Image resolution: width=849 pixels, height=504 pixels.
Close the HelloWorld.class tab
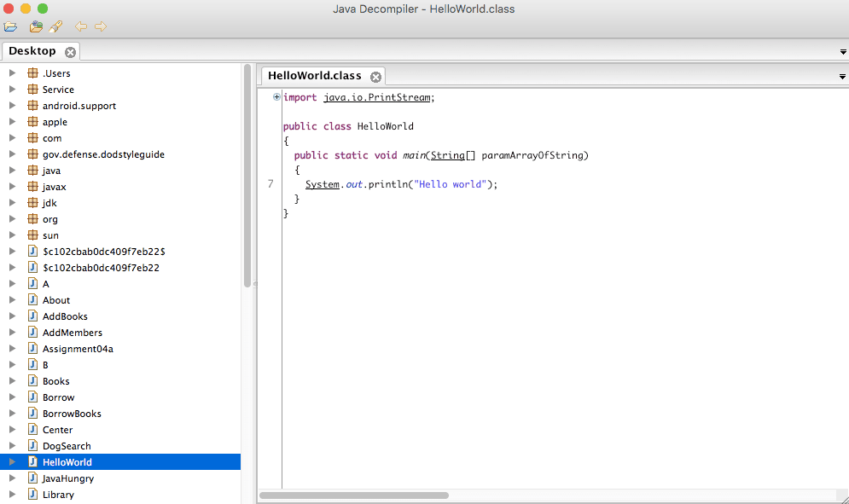375,77
